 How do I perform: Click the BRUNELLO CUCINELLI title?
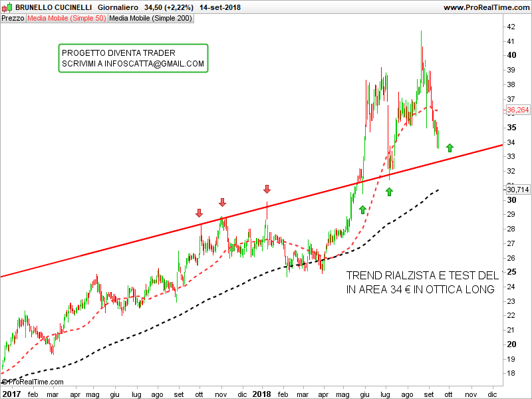54,7
